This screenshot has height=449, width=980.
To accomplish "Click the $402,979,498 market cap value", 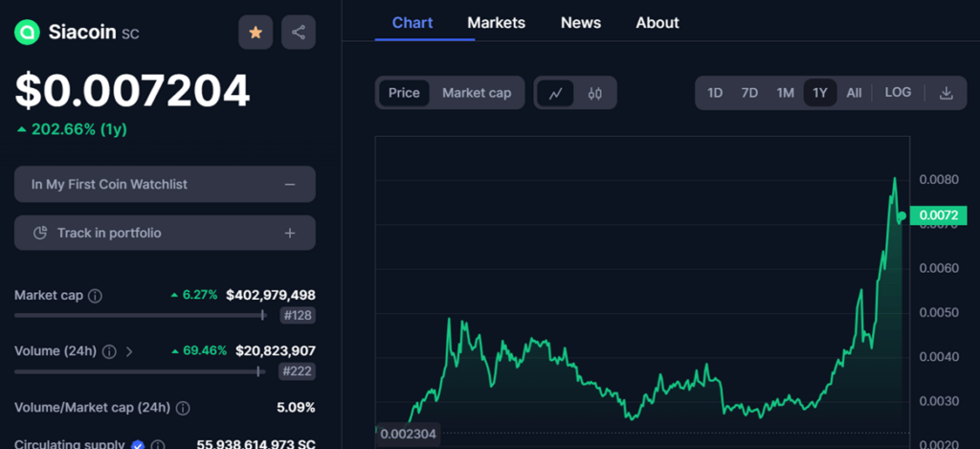I will tap(271, 295).
